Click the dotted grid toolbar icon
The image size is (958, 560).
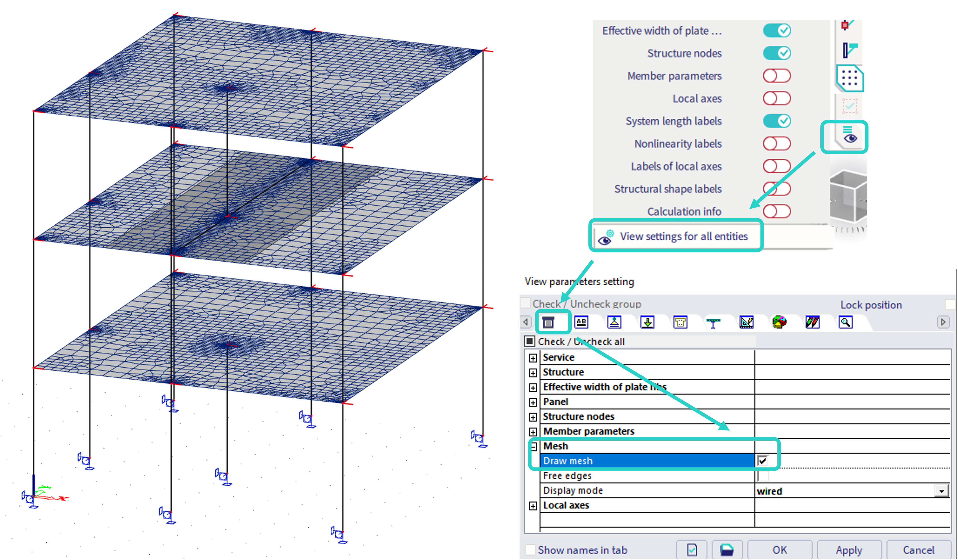[850, 78]
